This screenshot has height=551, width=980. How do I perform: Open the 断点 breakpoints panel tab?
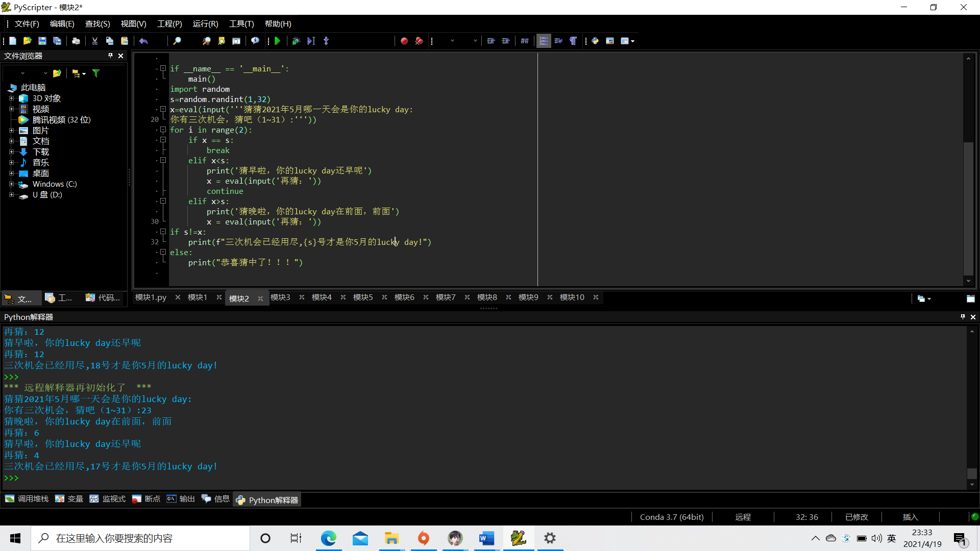(x=146, y=499)
